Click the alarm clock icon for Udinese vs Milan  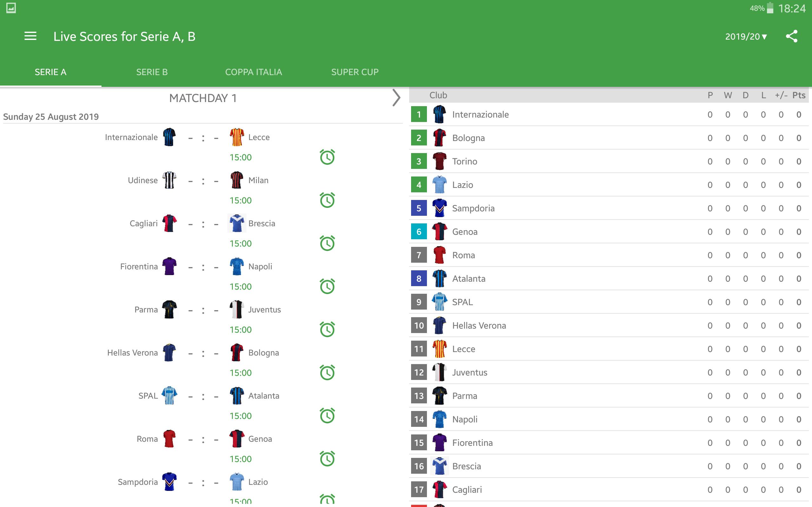click(x=326, y=200)
